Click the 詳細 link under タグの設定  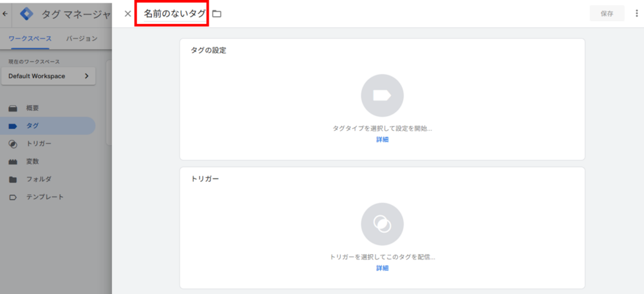click(383, 140)
